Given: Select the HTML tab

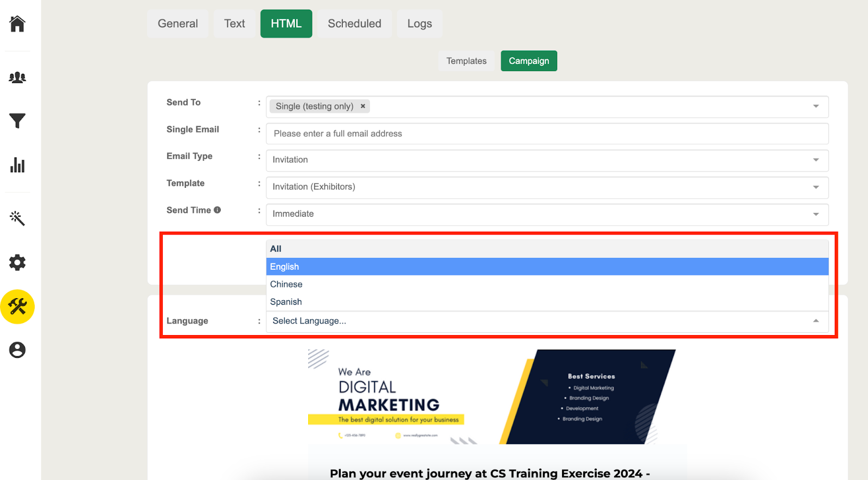Looking at the screenshot, I should pos(286,24).
